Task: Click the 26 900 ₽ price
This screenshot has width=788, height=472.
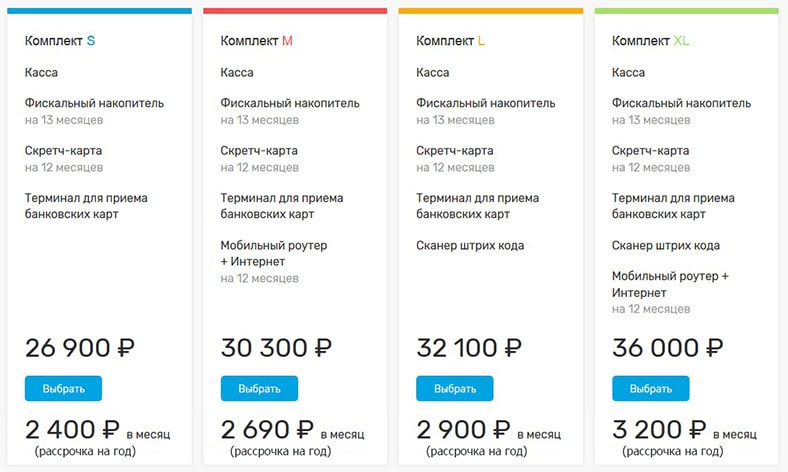Action: coord(80,349)
